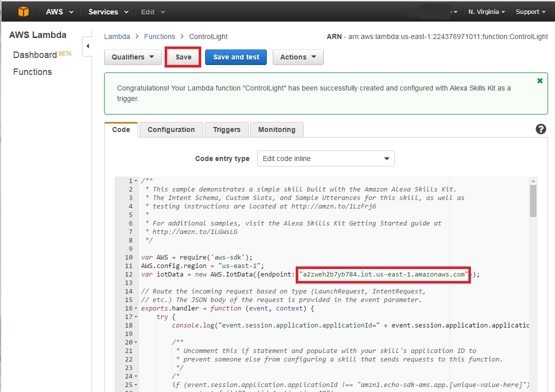Screen dimensions: 555x392
Task: Click the Save and test button
Action: (236, 57)
